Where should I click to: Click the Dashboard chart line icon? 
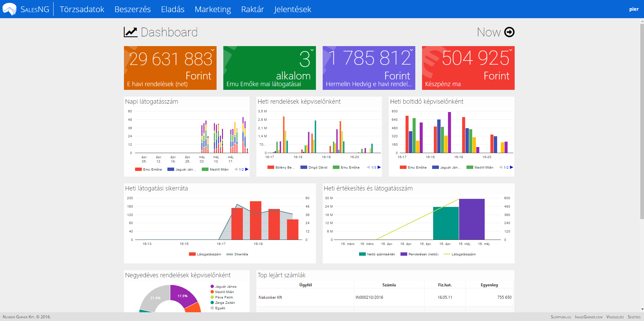[130, 32]
